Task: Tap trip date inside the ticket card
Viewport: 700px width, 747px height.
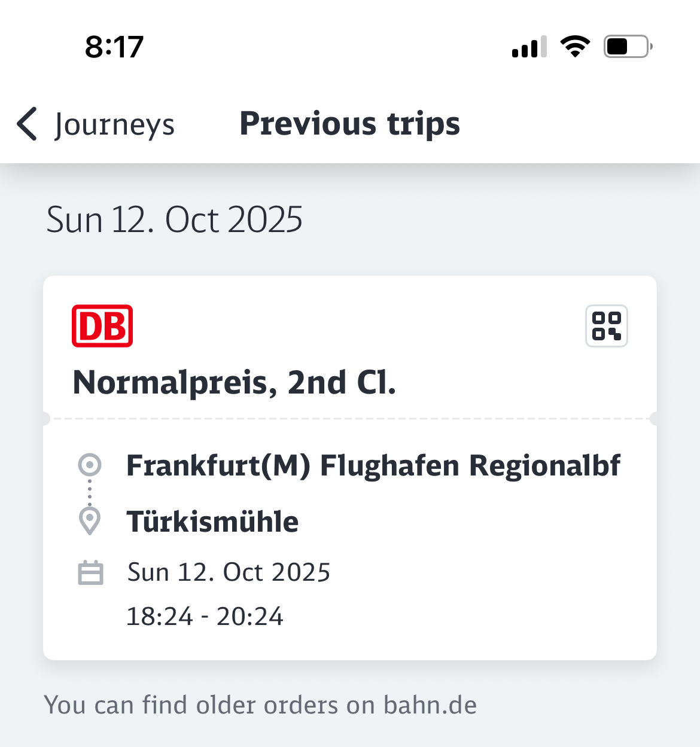Action: (x=229, y=572)
